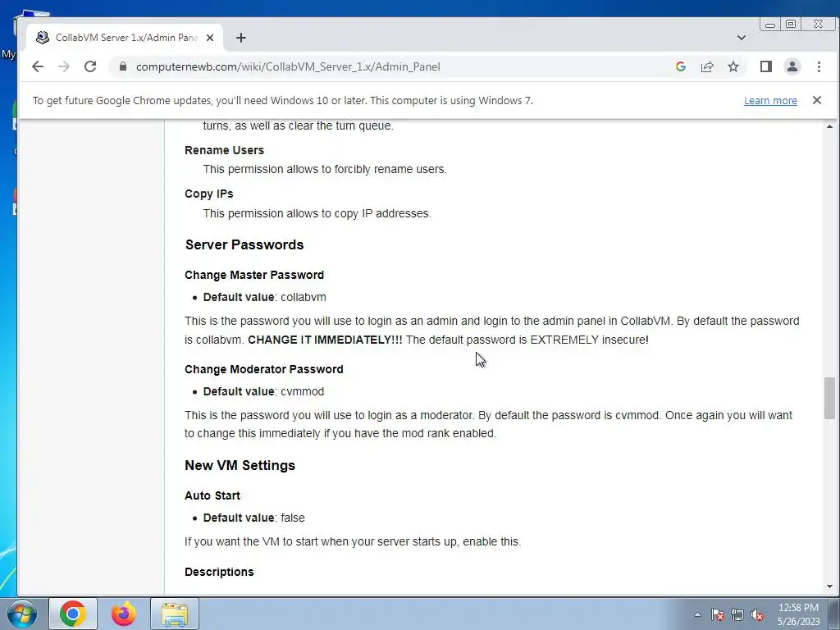Click the muted volume tray icon

[757, 614]
